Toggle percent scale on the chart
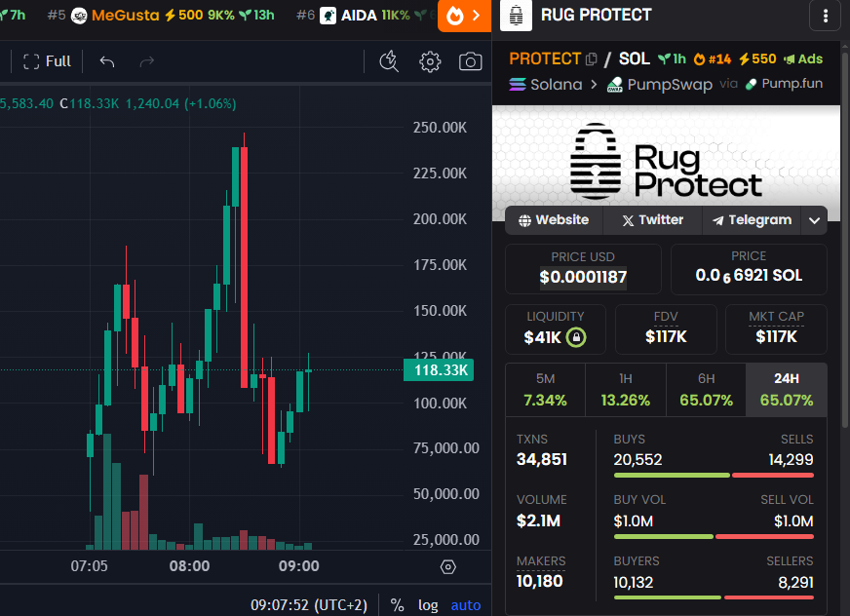850x616 pixels. coord(397,605)
